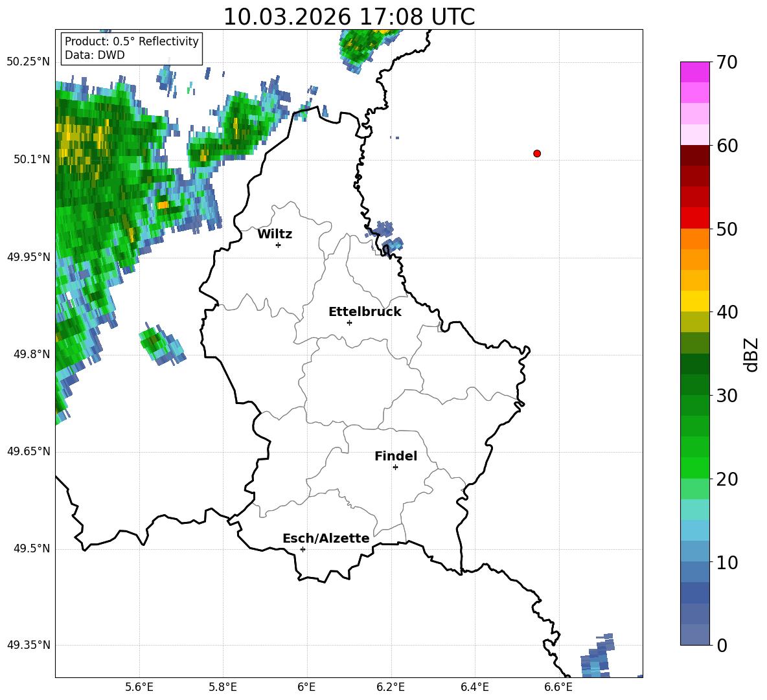Click the 0 tick on colorbar

[x=721, y=645]
